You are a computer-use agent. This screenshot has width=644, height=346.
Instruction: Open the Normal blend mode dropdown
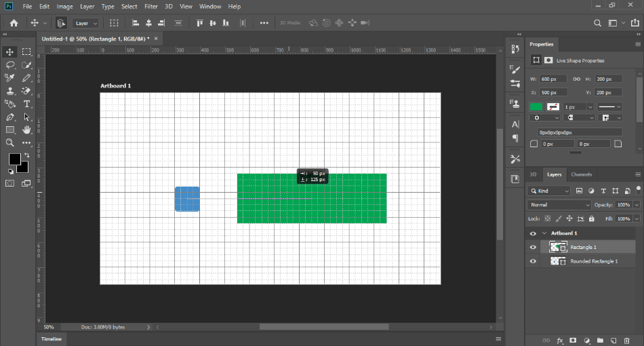(559, 205)
